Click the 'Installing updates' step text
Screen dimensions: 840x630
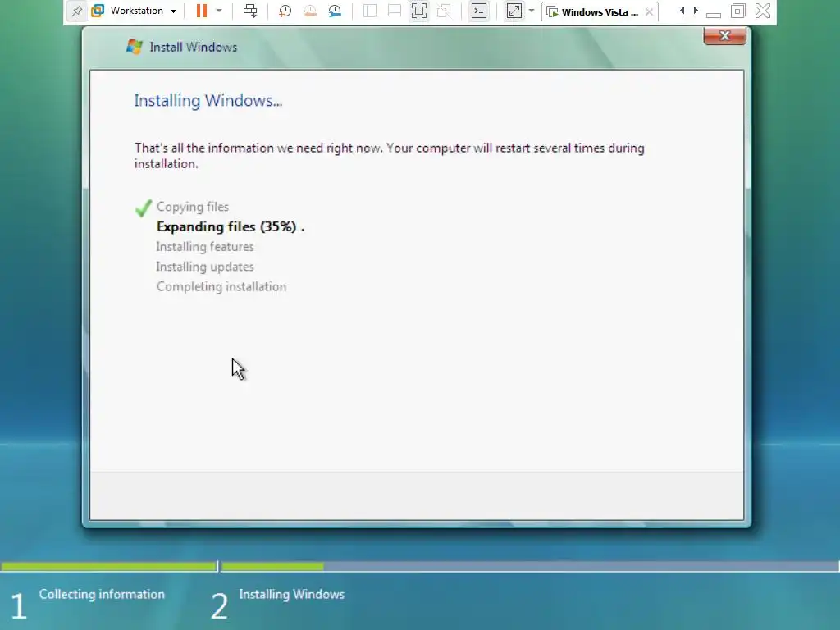click(205, 267)
